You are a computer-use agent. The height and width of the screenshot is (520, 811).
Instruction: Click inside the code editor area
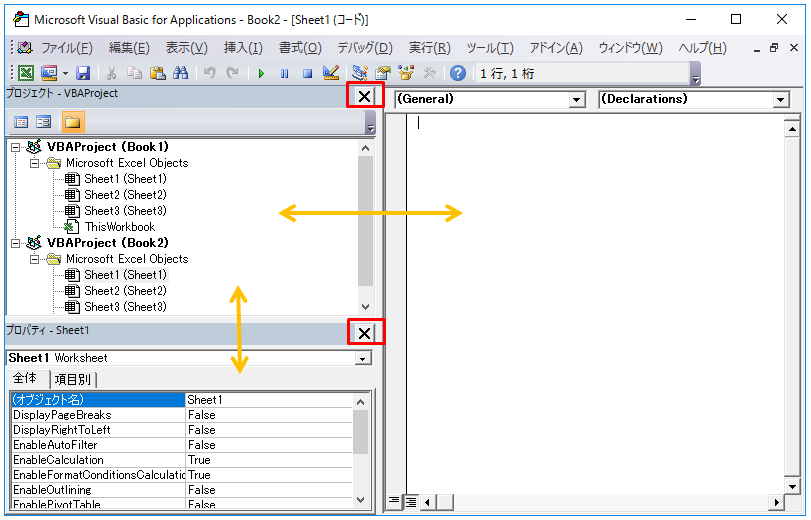coord(595,303)
